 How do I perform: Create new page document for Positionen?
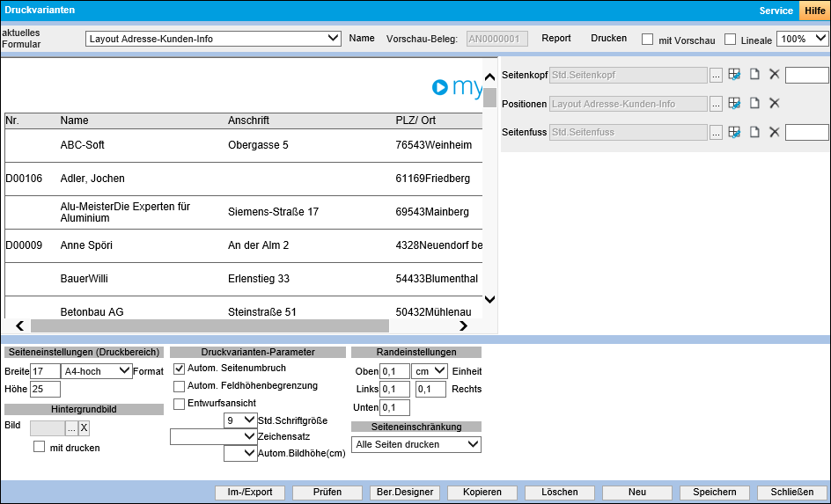[754, 103]
